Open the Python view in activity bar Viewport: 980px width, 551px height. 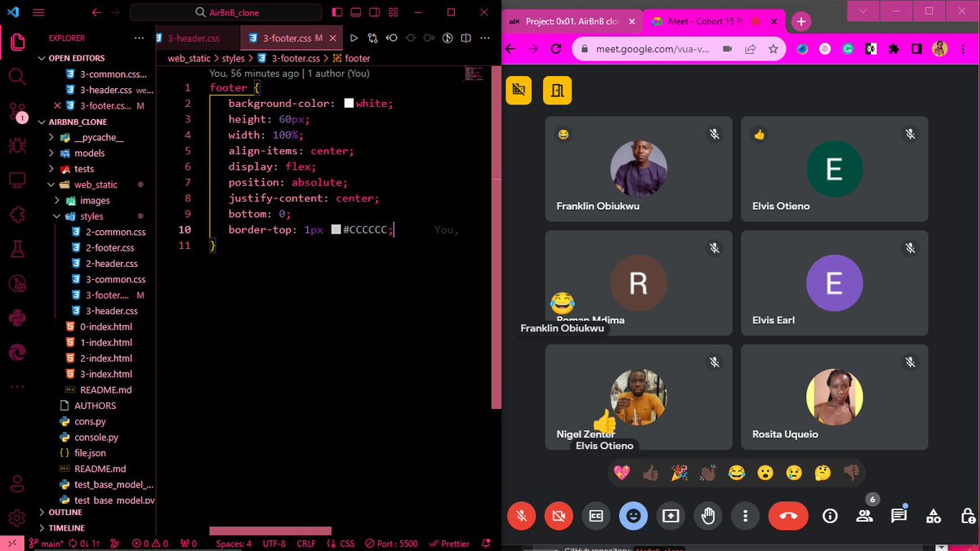(x=17, y=318)
